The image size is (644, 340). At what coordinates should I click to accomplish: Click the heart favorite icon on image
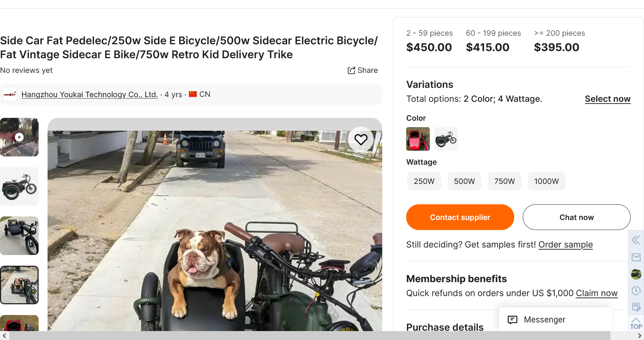tap(361, 139)
